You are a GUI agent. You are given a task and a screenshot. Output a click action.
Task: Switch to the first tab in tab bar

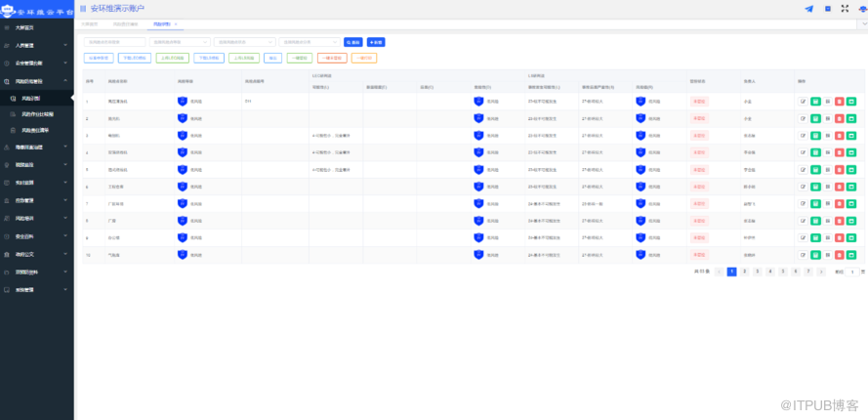(x=89, y=23)
